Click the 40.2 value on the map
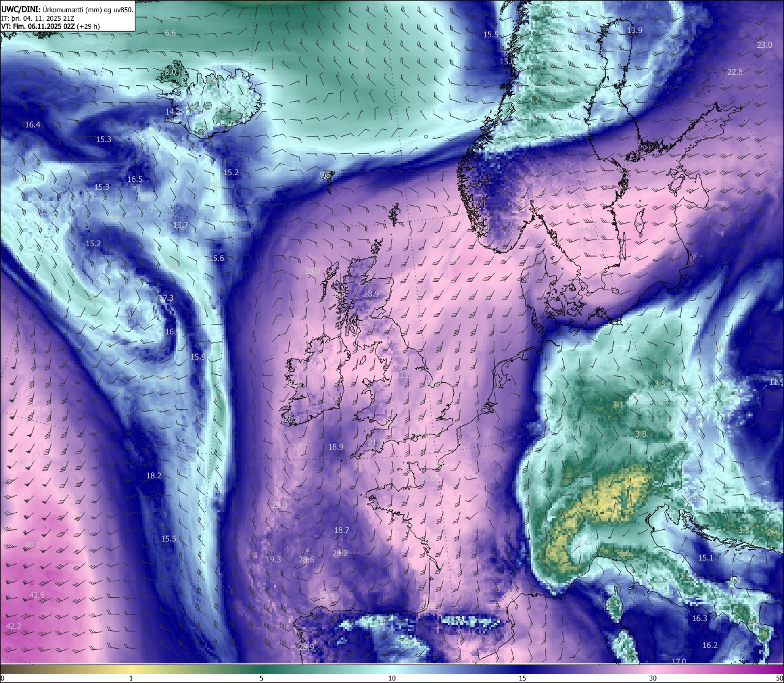The height and width of the screenshot is (683, 784). click(x=32, y=545)
